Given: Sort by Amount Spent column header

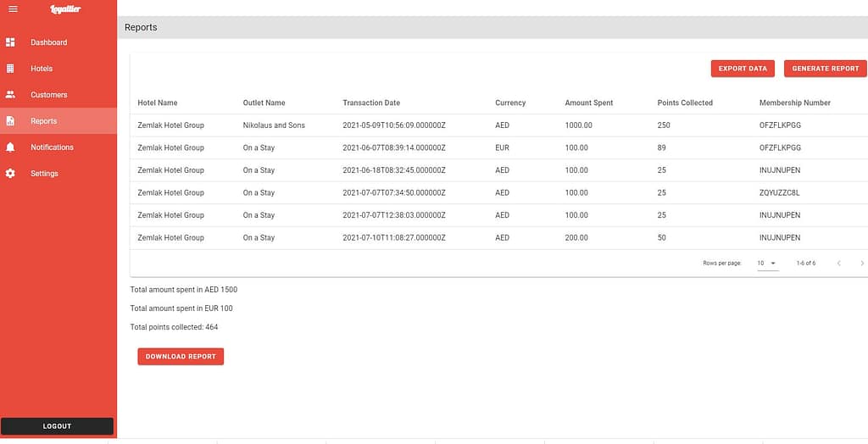Looking at the screenshot, I should pyautogui.click(x=588, y=103).
